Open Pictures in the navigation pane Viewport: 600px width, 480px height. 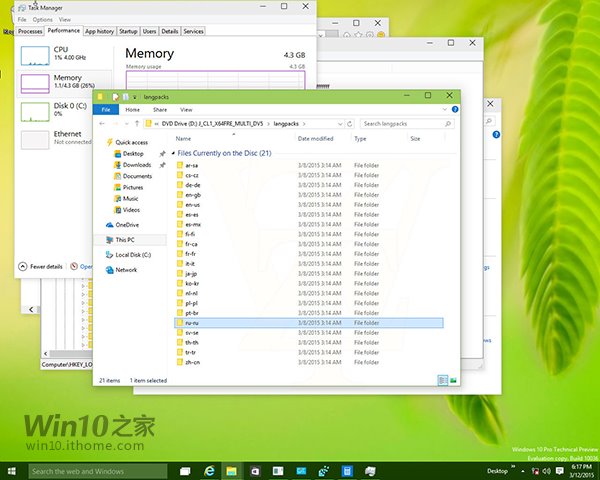coord(133,188)
